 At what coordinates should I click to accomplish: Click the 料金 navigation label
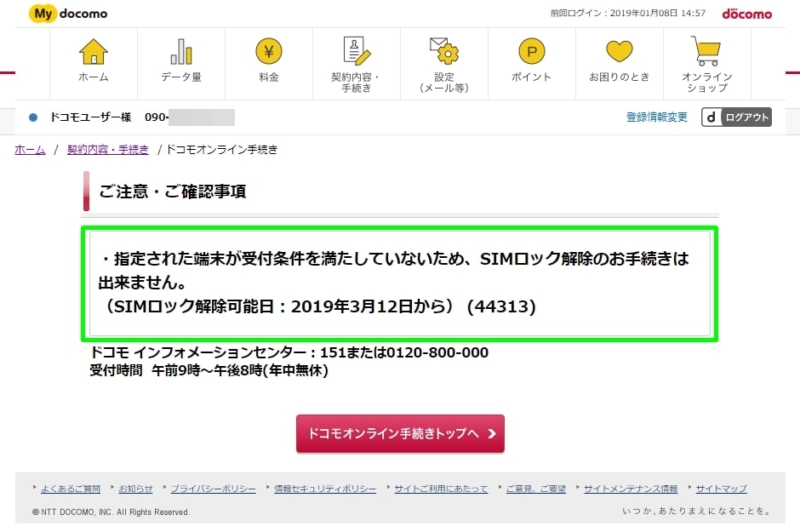269,77
